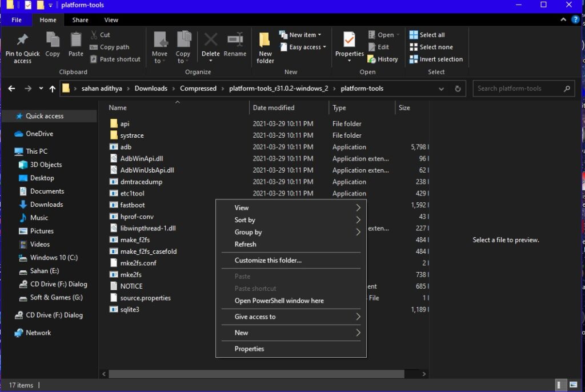
Task: Expand Give access to submenu
Action: click(291, 317)
